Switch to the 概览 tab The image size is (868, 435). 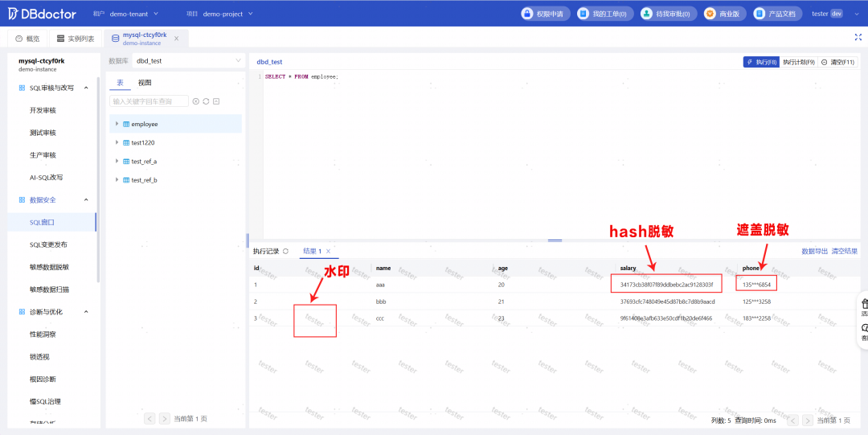coord(27,39)
